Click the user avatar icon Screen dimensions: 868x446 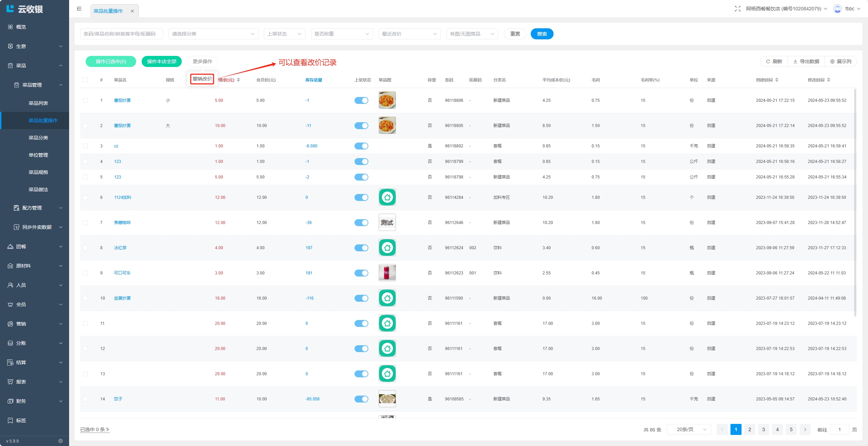[x=837, y=9]
